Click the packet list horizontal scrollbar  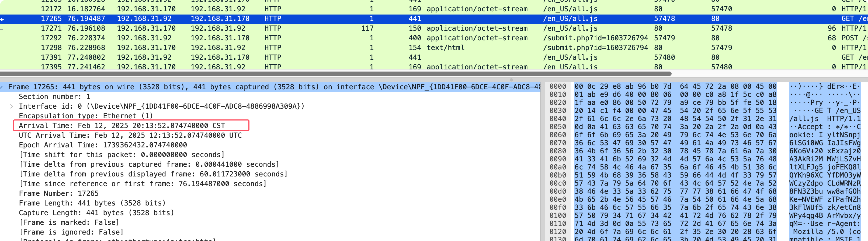[336, 74]
